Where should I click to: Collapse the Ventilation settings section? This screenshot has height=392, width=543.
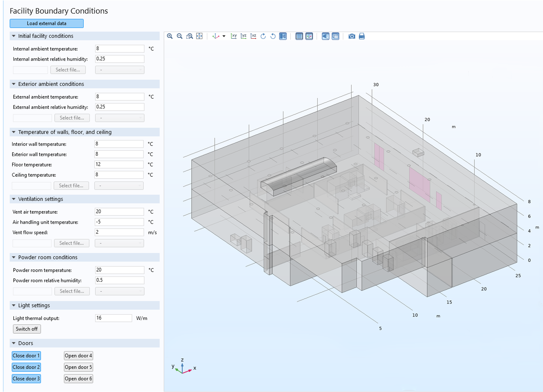tap(14, 199)
